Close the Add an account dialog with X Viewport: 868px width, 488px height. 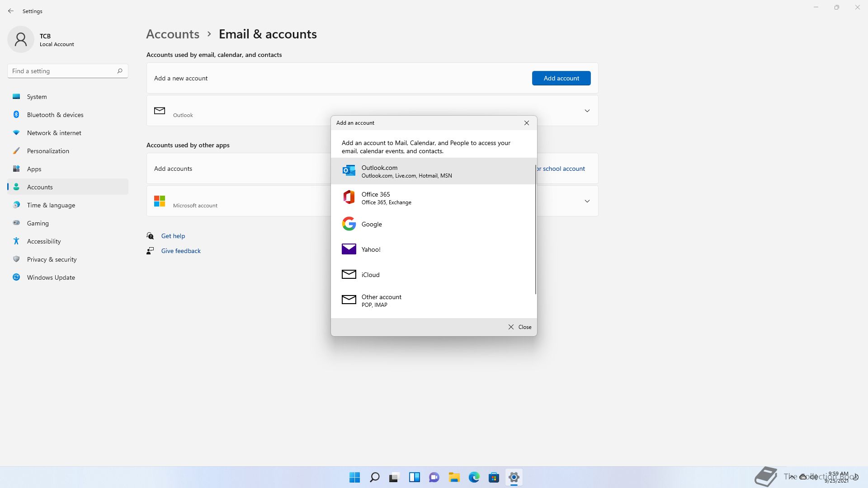pyautogui.click(x=527, y=123)
